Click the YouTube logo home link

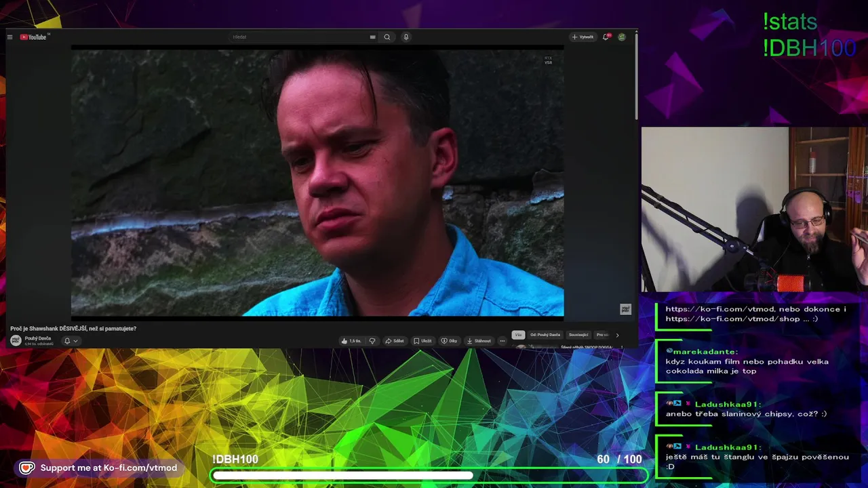pyautogui.click(x=34, y=37)
